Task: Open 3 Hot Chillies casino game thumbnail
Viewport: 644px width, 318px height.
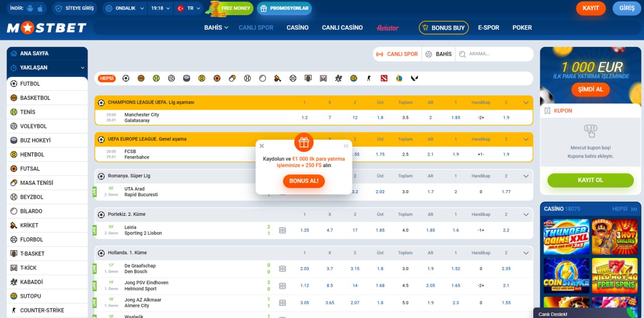Action: point(615,236)
